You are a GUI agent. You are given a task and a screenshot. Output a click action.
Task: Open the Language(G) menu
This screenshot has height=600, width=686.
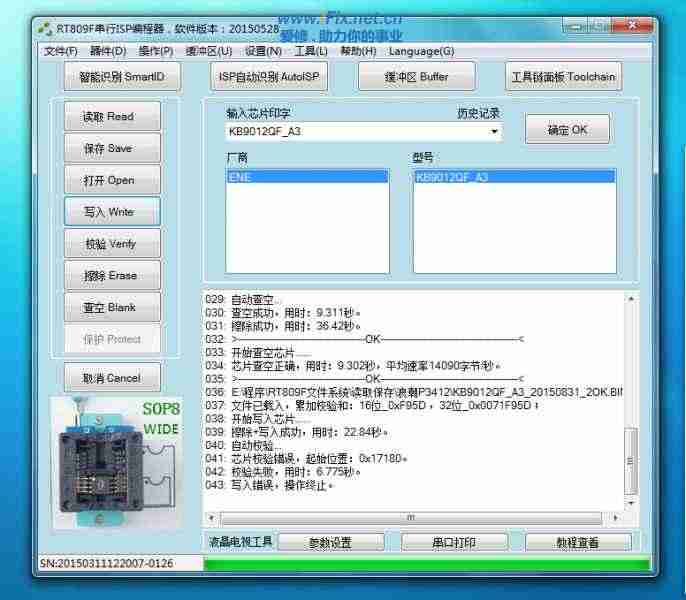(x=421, y=51)
